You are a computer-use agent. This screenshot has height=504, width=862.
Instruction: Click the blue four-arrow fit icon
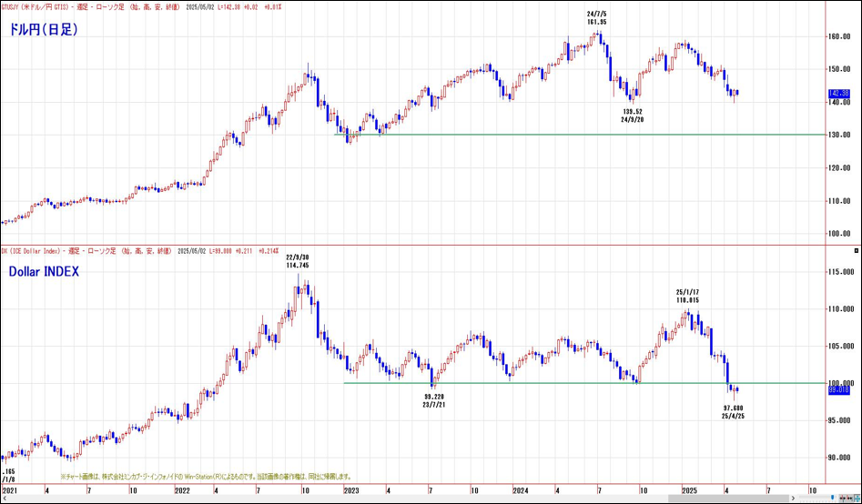(857, 498)
